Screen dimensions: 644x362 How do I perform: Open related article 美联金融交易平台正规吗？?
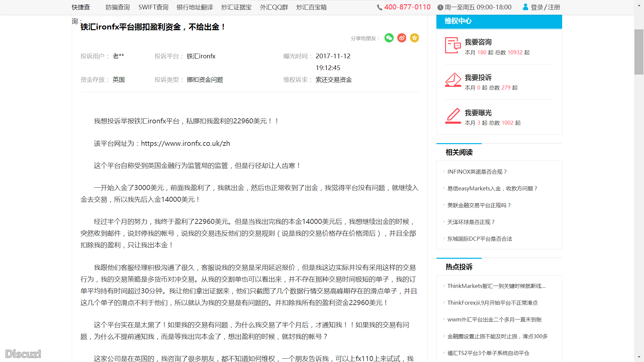[x=479, y=205]
